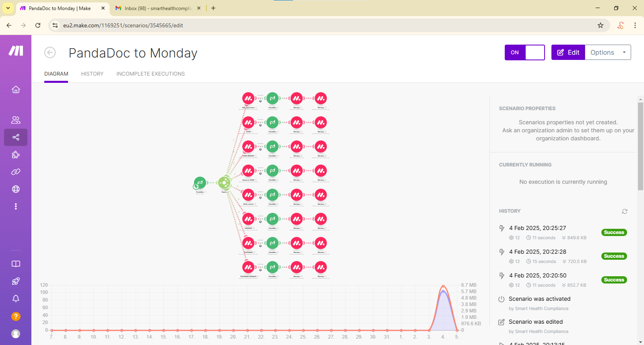This screenshot has width=644, height=345.
Task: Open the INCOMPLETE EXECUTIONS tab
Action: [x=151, y=74]
